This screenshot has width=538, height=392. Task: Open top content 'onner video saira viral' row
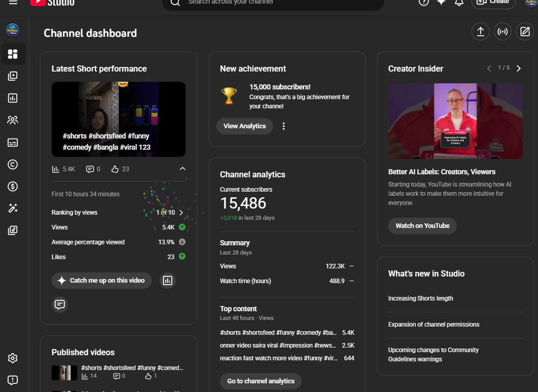(287, 345)
